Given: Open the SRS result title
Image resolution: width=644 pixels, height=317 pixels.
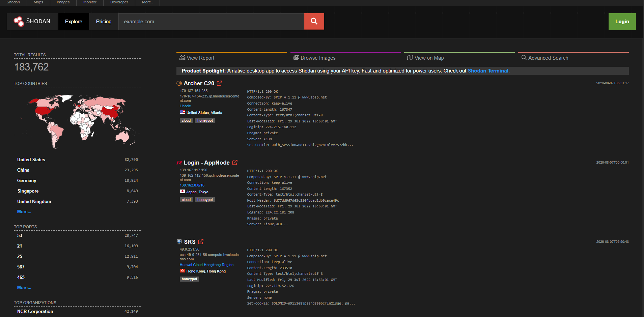Looking at the screenshot, I should pyautogui.click(x=190, y=242).
